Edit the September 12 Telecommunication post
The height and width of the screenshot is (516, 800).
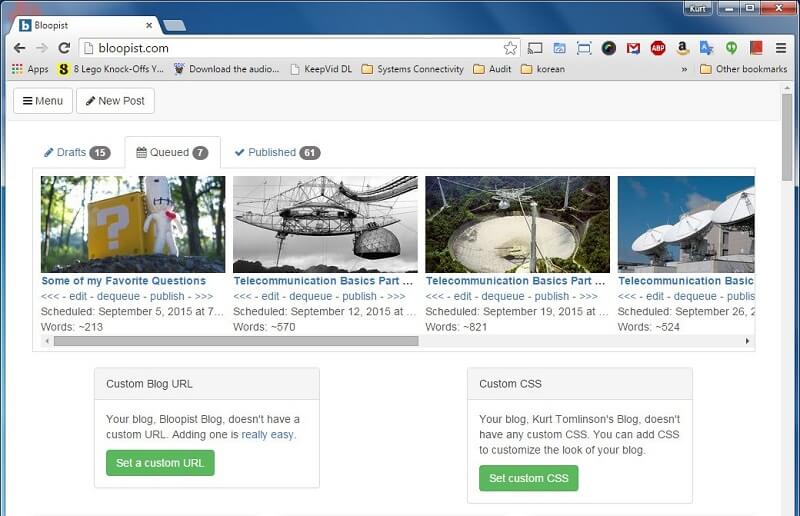[270, 296]
